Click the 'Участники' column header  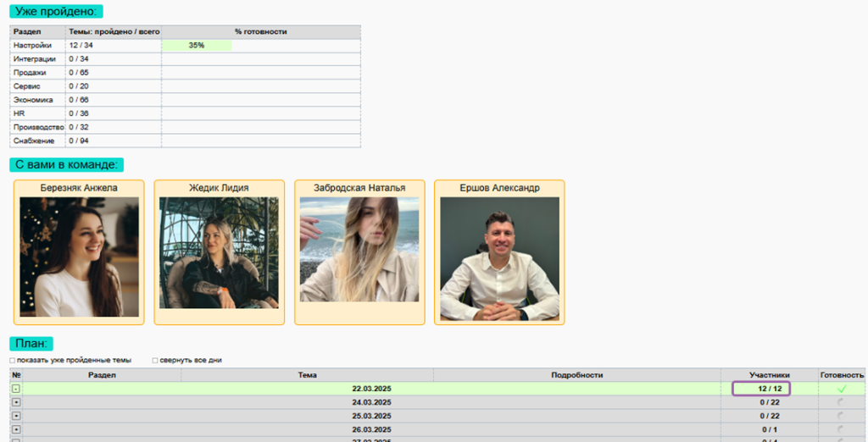pyautogui.click(x=769, y=374)
